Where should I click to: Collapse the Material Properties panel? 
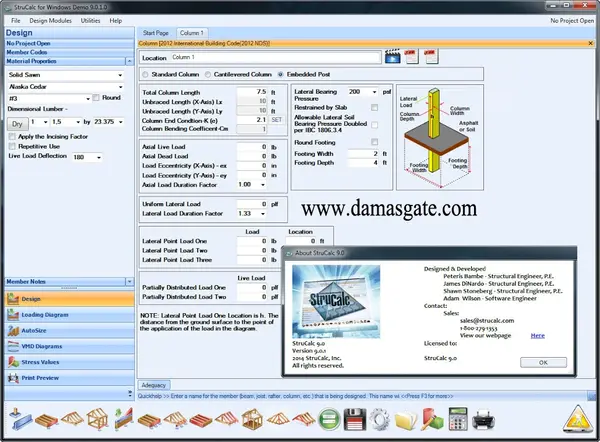click(129, 61)
